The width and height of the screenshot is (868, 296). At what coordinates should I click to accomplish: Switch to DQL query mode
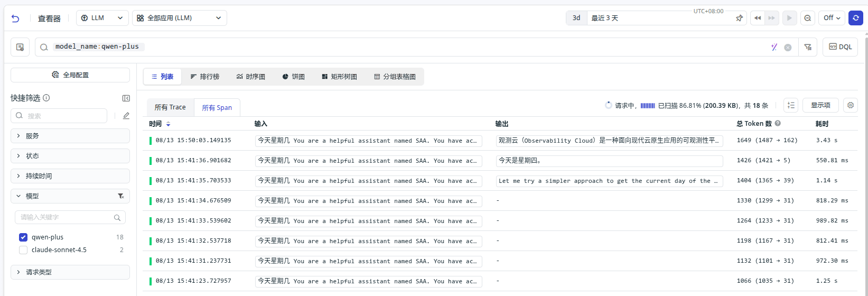pyautogui.click(x=840, y=47)
